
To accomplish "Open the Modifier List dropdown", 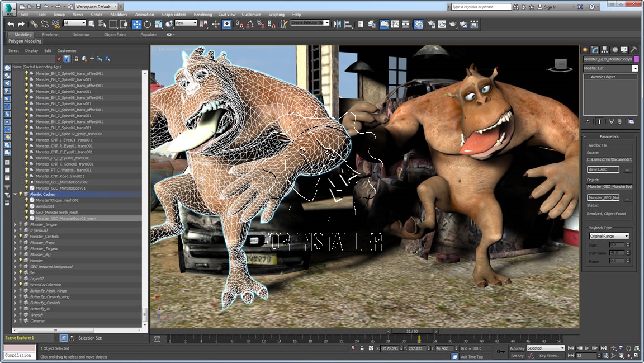I will pyautogui.click(x=635, y=68).
